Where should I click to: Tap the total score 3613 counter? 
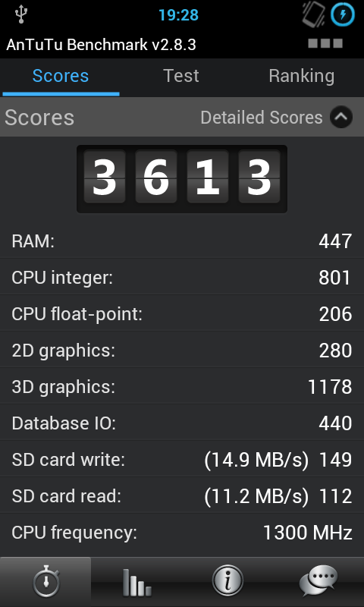point(182,179)
